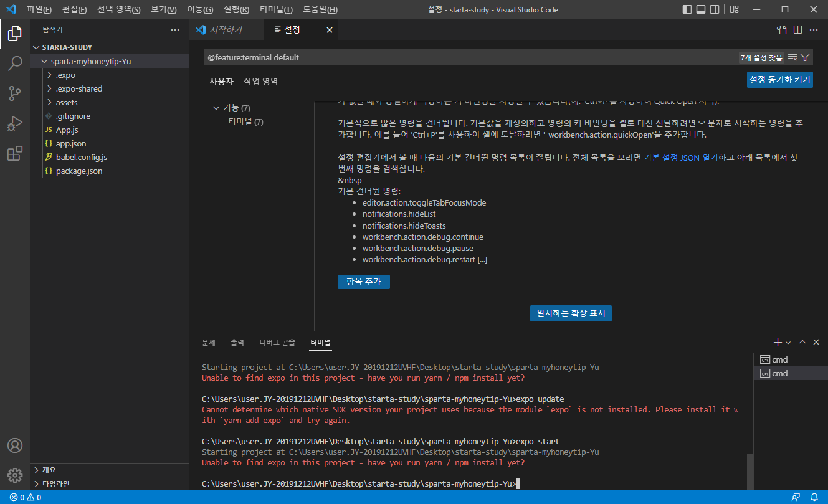
Task: Open the 보기 menu
Action: pyautogui.click(x=164, y=10)
